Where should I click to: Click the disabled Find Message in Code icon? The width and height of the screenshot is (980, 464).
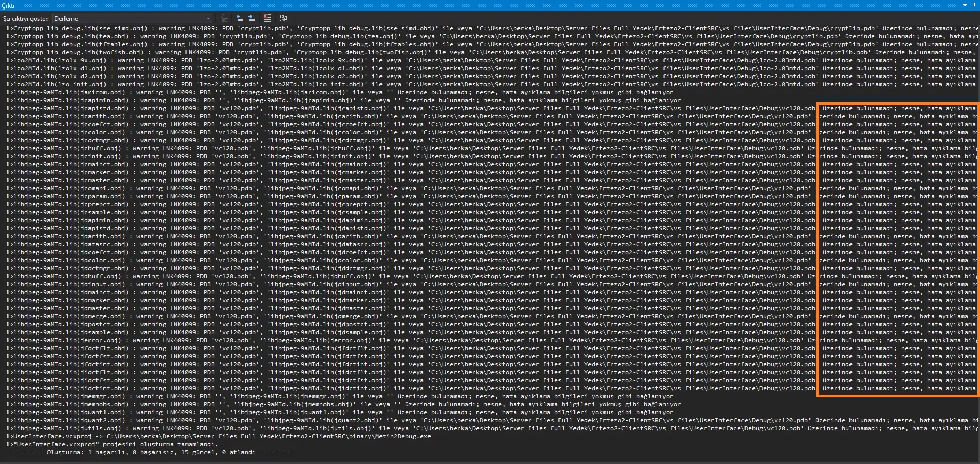pos(224,19)
